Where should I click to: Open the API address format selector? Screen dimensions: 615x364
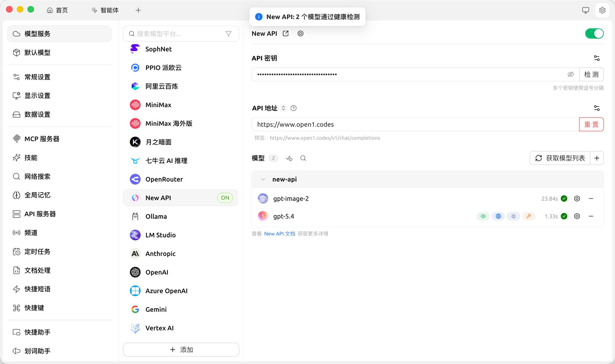click(x=283, y=108)
